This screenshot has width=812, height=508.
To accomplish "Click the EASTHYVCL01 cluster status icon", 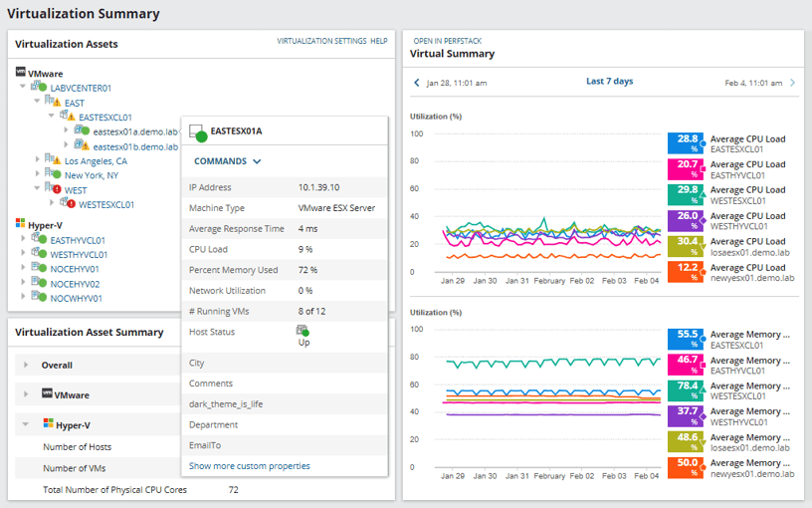I will tap(38, 240).
